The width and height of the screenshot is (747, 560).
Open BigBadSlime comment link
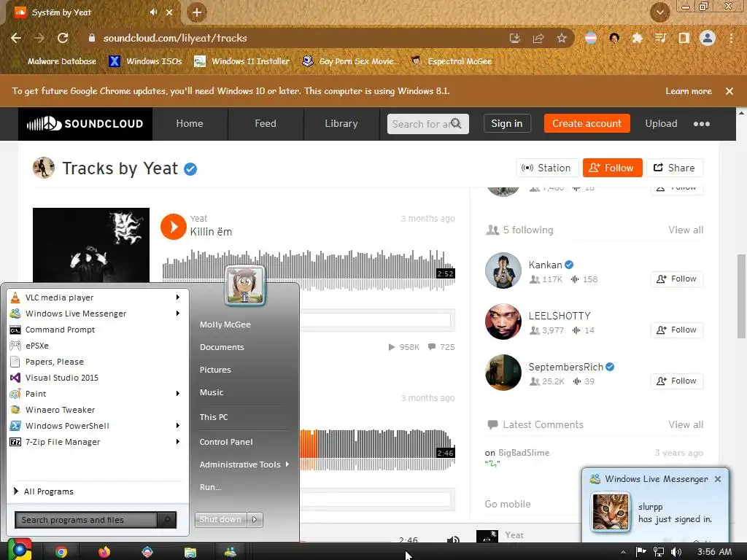tap(524, 453)
